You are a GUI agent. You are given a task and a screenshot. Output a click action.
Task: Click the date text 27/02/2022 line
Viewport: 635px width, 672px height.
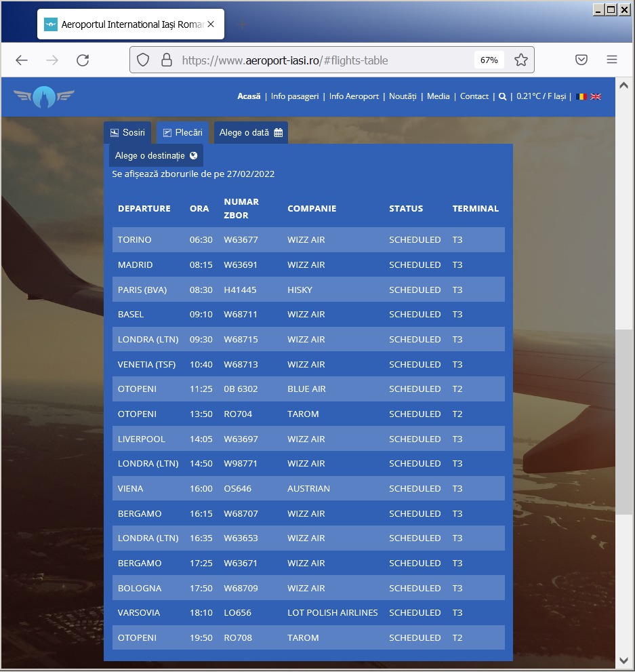pos(193,174)
